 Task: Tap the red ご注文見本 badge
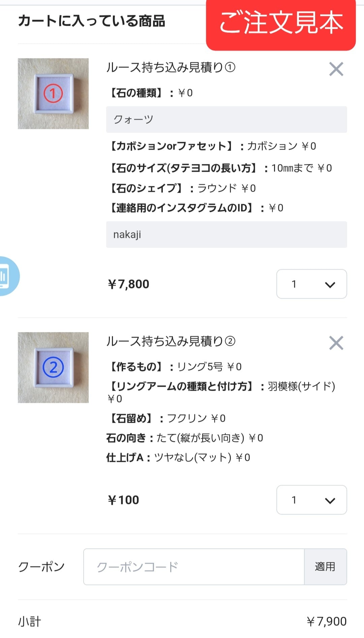pyautogui.click(x=281, y=23)
